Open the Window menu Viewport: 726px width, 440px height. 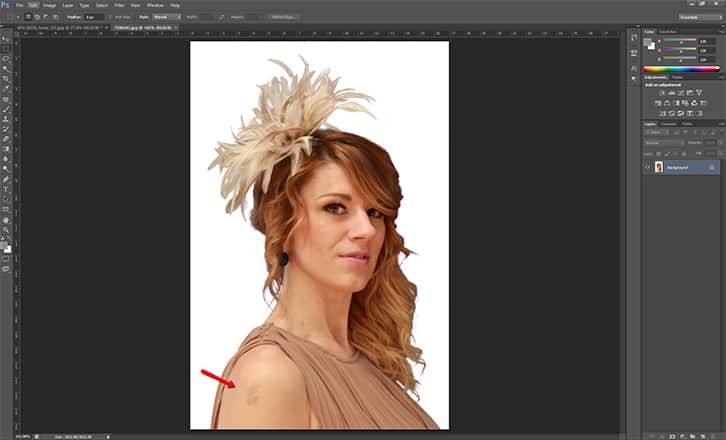point(155,5)
